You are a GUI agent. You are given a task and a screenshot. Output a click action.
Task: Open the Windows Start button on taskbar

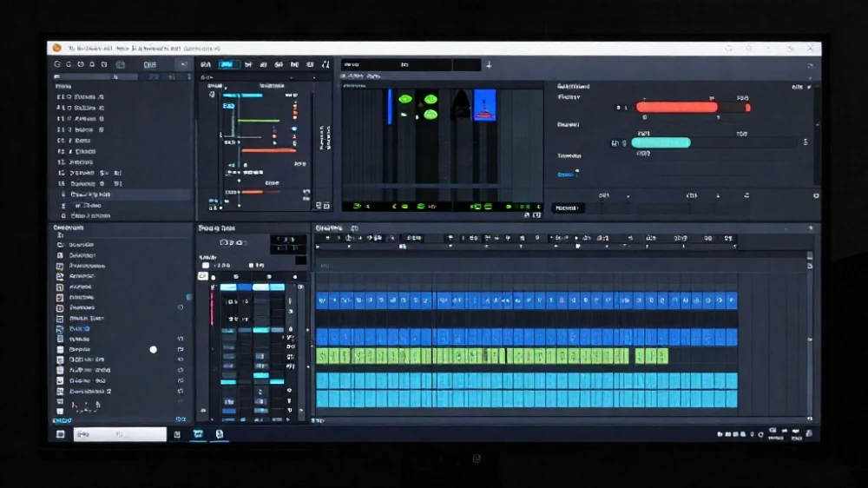pyautogui.click(x=61, y=434)
